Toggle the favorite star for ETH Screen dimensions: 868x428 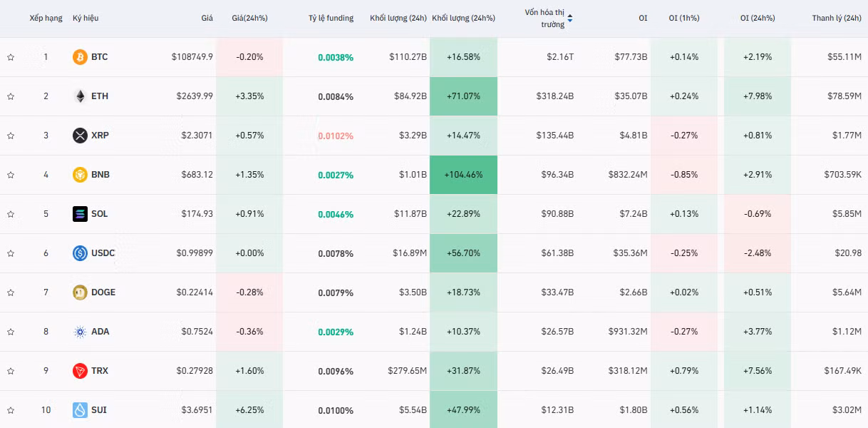coord(11,96)
